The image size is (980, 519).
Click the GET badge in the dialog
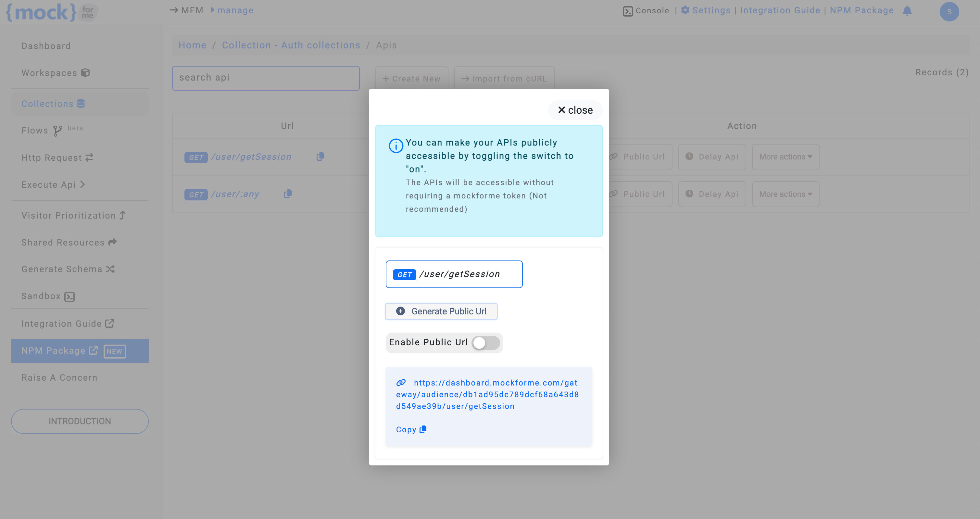pos(404,275)
